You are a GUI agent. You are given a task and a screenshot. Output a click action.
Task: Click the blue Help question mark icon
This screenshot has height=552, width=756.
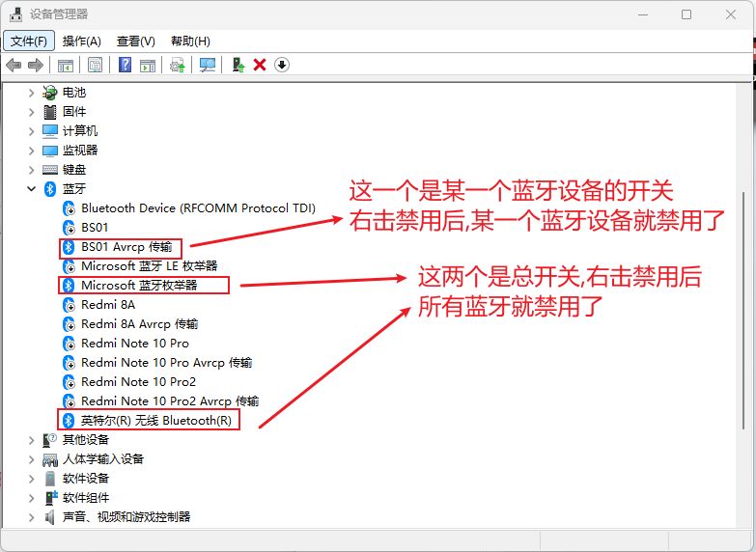click(x=125, y=65)
